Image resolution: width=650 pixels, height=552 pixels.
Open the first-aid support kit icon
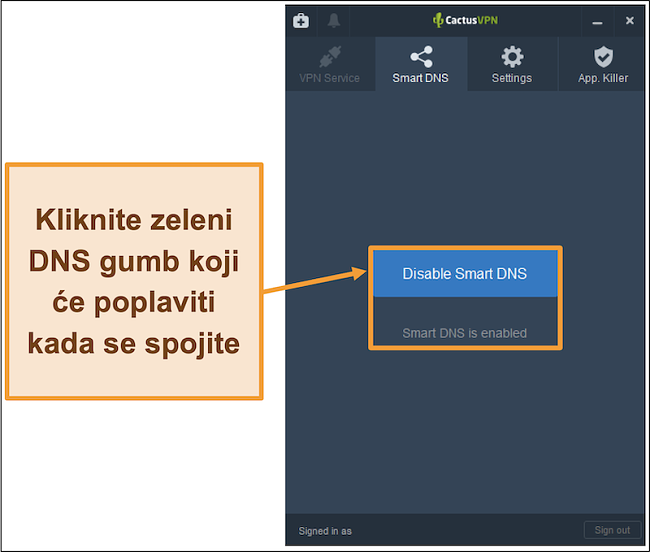[x=301, y=21]
